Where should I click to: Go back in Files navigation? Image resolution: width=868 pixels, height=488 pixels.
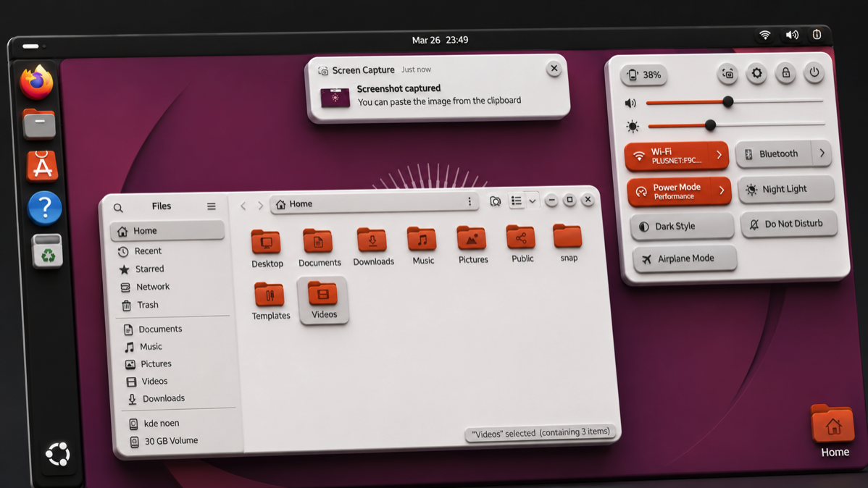[x=243, y=206]
